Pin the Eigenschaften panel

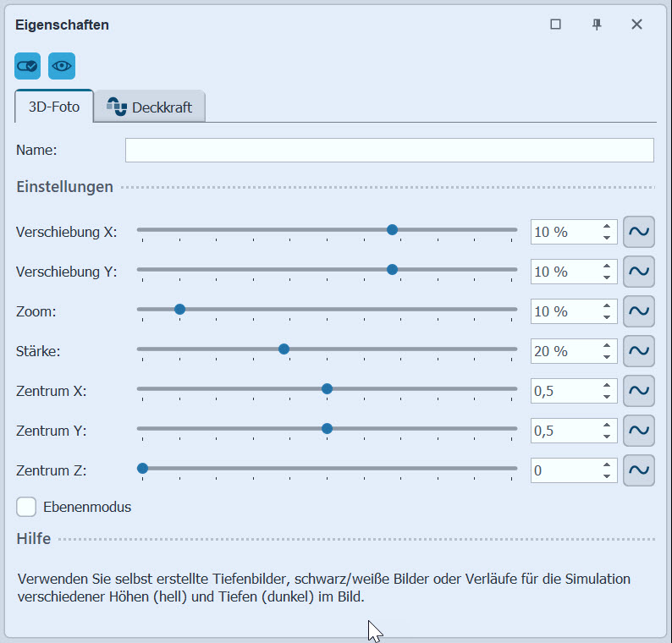[x=597, y=25]
